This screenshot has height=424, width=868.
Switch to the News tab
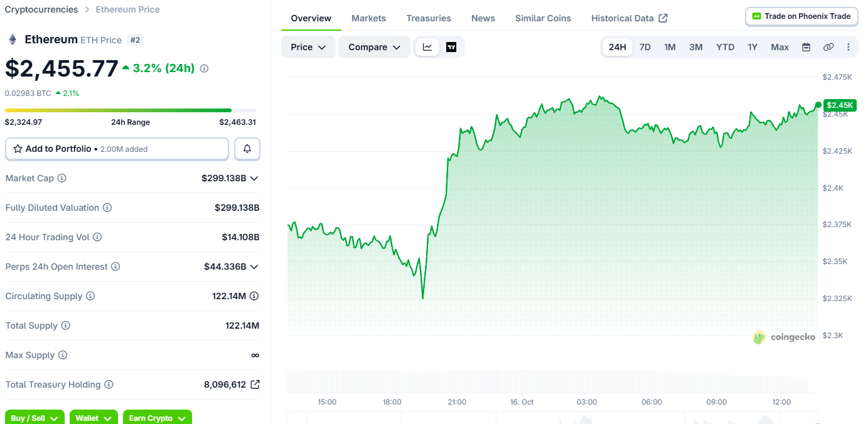(483, 18)
